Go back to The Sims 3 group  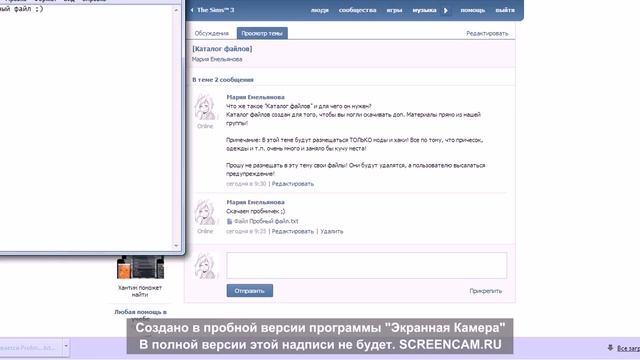[x=212, y=10]
